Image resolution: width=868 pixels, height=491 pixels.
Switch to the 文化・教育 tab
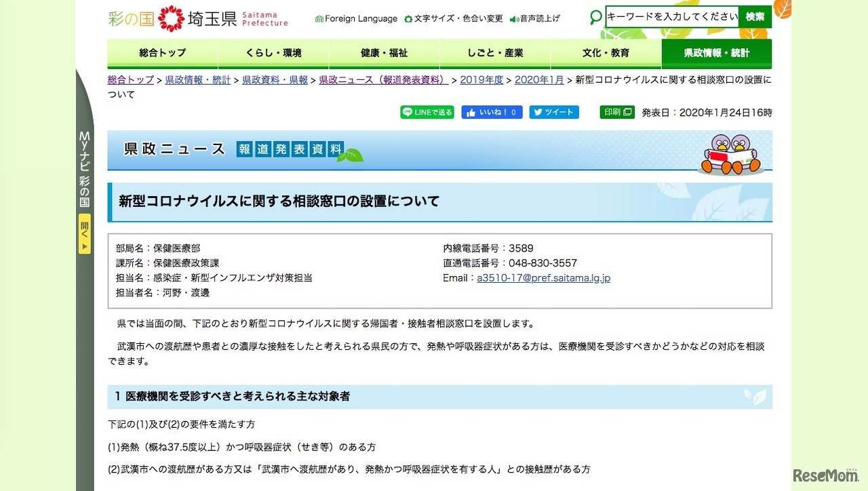606,54
